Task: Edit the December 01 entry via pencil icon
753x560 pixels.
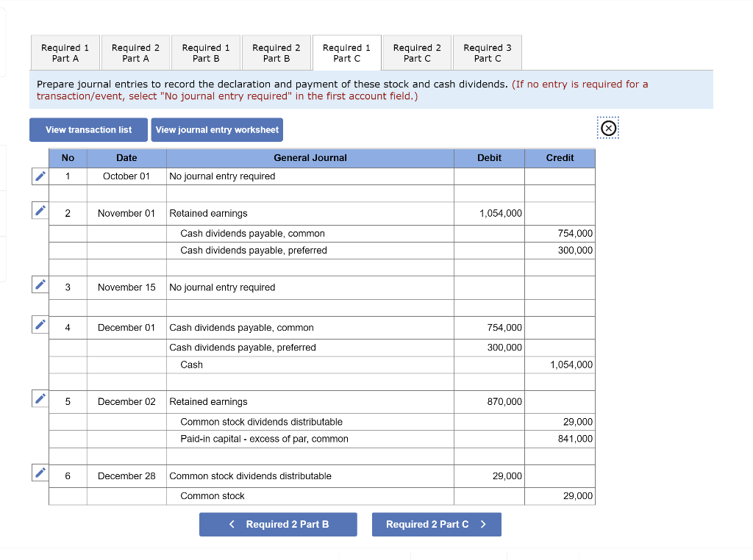Action: click(40, 323)
